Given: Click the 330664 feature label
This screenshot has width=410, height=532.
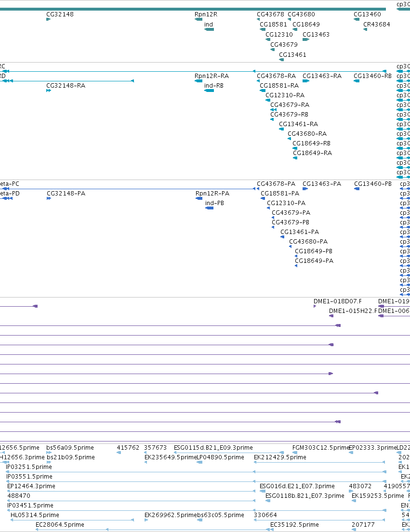Looking at the screenshot, I should (265, 515).
